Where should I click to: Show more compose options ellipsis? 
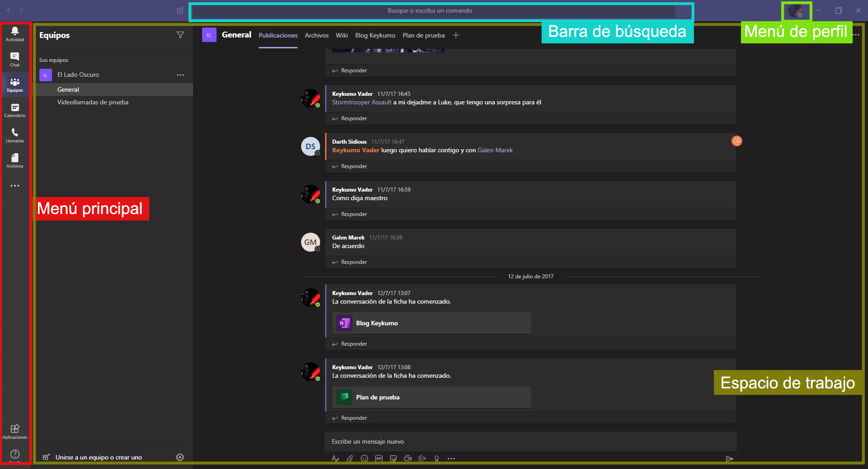[x=451, y=458]
